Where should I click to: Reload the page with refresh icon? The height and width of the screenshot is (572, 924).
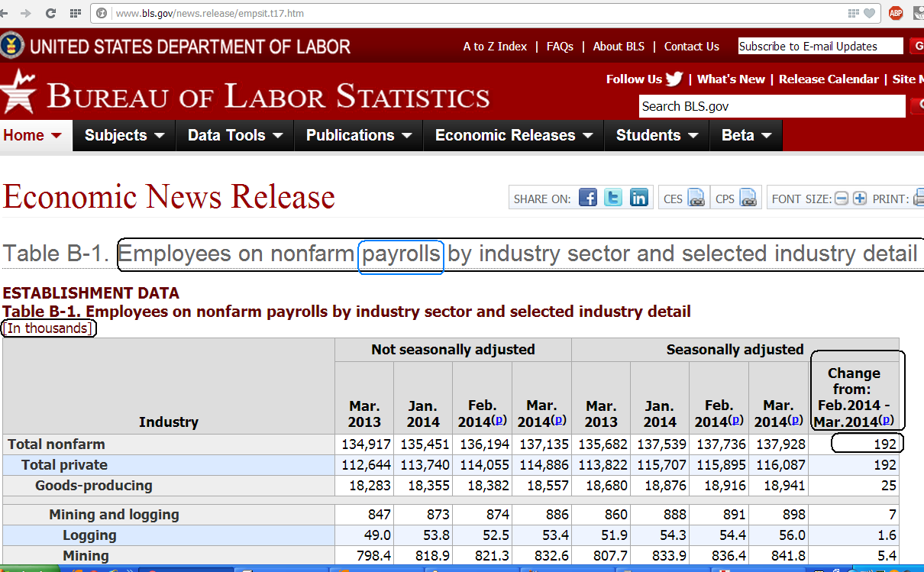click(50, 13)
